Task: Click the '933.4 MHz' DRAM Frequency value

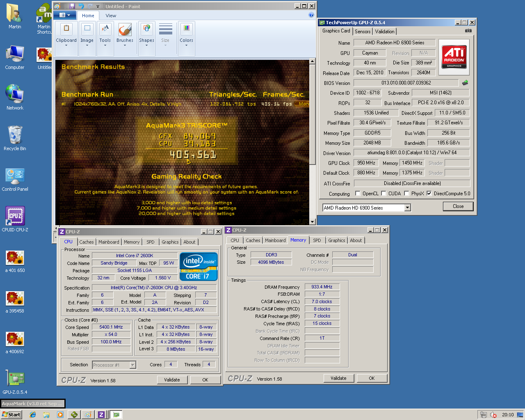Action: (322, 287)
